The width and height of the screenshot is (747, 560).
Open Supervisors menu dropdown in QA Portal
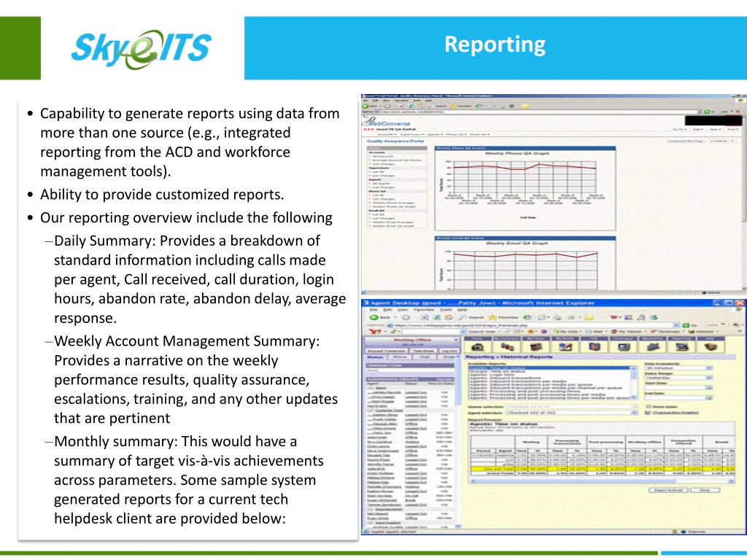point(414,135)
